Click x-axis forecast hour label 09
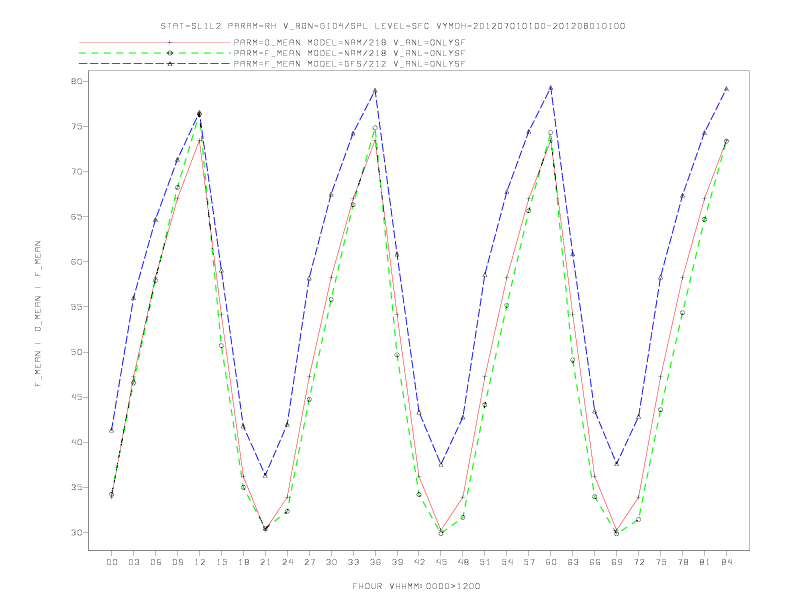 point(177,562)
